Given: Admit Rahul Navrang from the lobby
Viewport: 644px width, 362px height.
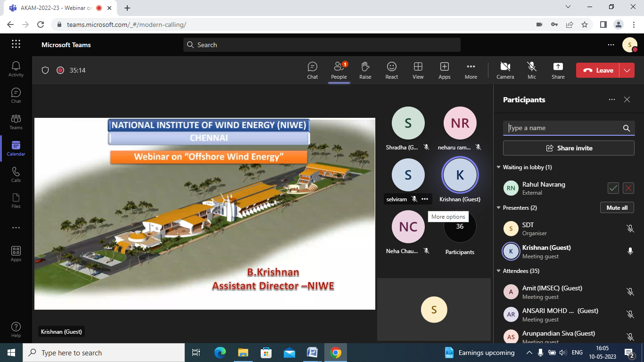Looking at the screenshot, I should (x=613, y=189).
